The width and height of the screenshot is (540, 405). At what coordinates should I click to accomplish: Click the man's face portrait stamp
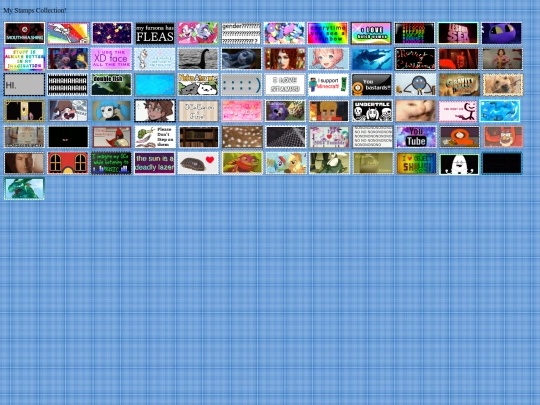point(24,163)
